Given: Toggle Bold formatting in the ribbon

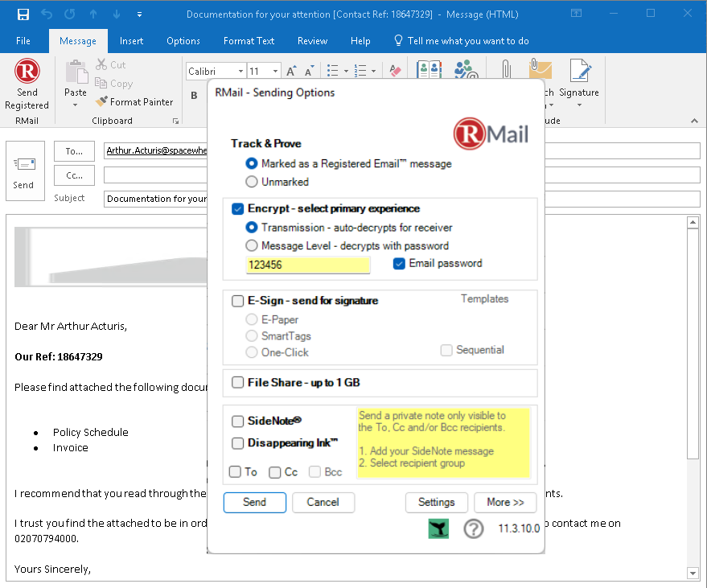Looking at the screenshot, I should (x=194, y=95).
